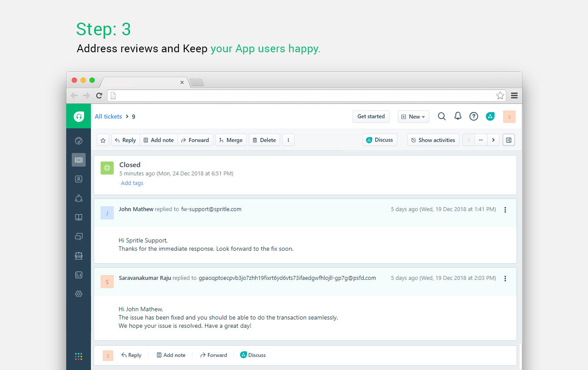Click the fw-support@spritle.com address
Screen dimensions: 588x370
click(x=211, y=209)
